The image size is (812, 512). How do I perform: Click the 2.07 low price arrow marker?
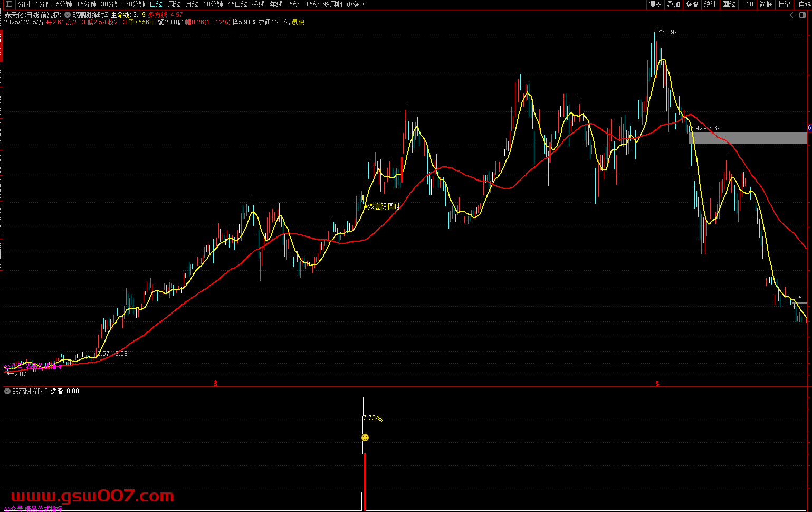point(11,374)
